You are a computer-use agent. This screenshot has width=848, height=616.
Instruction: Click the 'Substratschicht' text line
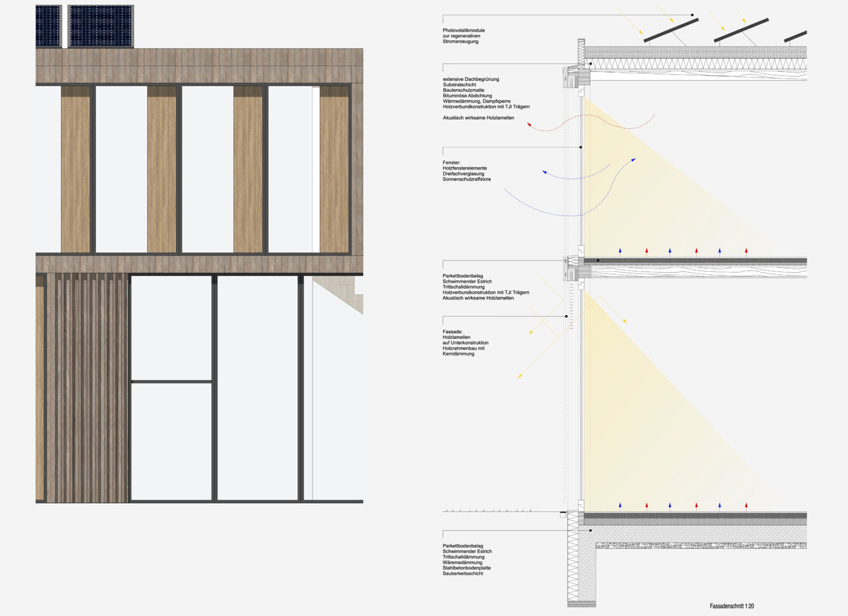click(x=459, y=85)
